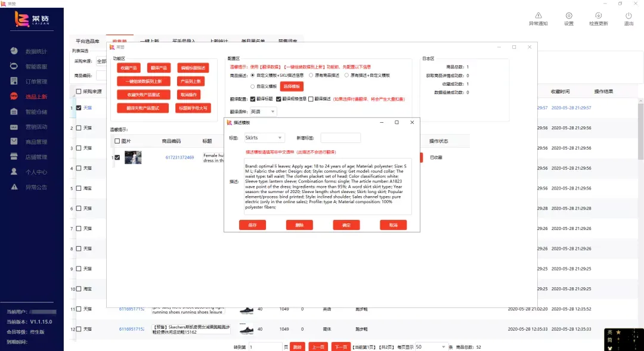Viewport: 644px width, 351px height.
Task: Click the 选择模板 button
Action: 292,86
